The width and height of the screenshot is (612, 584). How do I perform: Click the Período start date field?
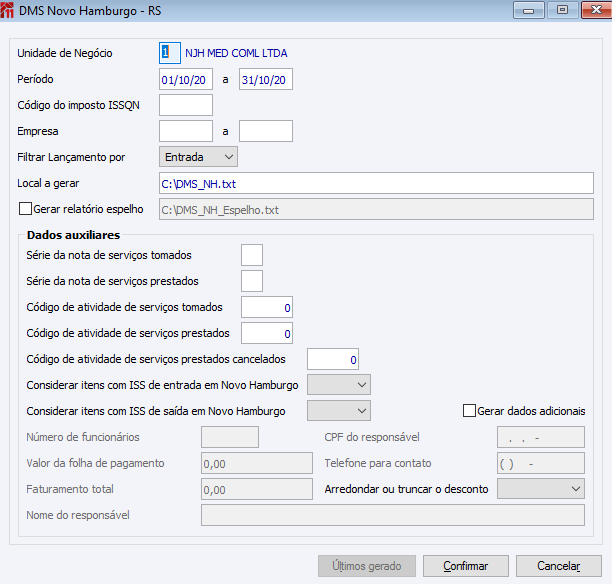tap(186, 79)
